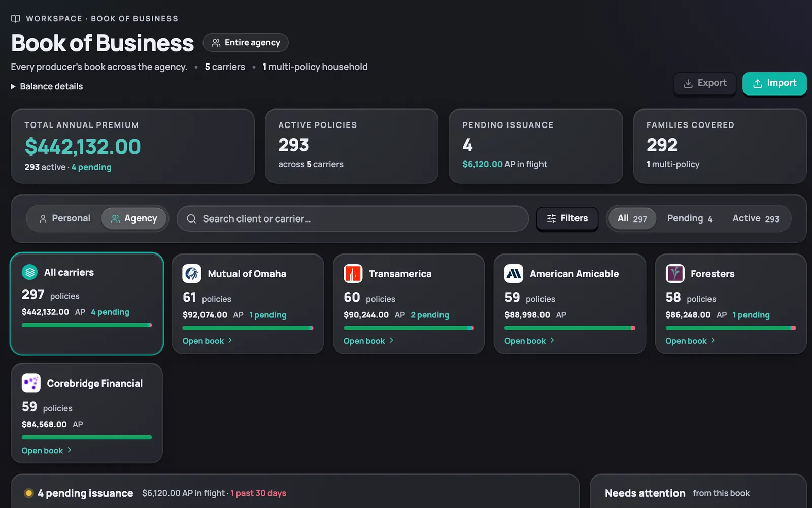This screenshot has width=812, height=508.
Task: Click the Total Annual Premium amount $442,132.00
Action: coord(83,147)
